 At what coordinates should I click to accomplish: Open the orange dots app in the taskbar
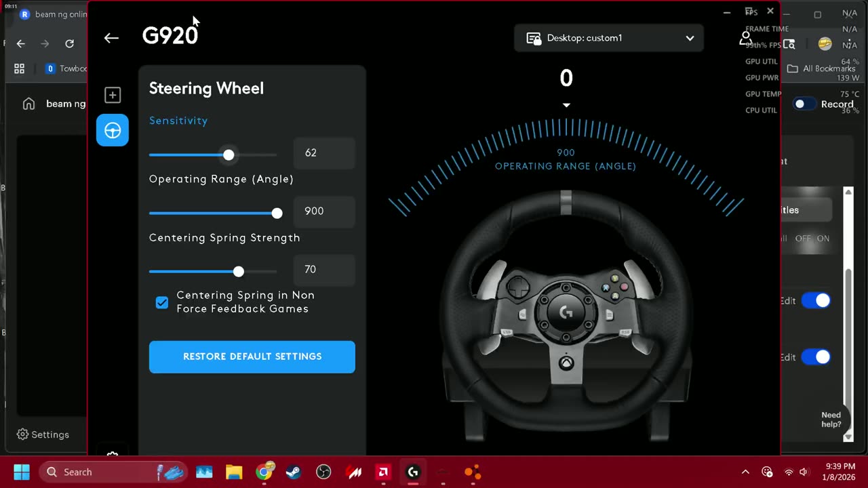coord(473,472)
